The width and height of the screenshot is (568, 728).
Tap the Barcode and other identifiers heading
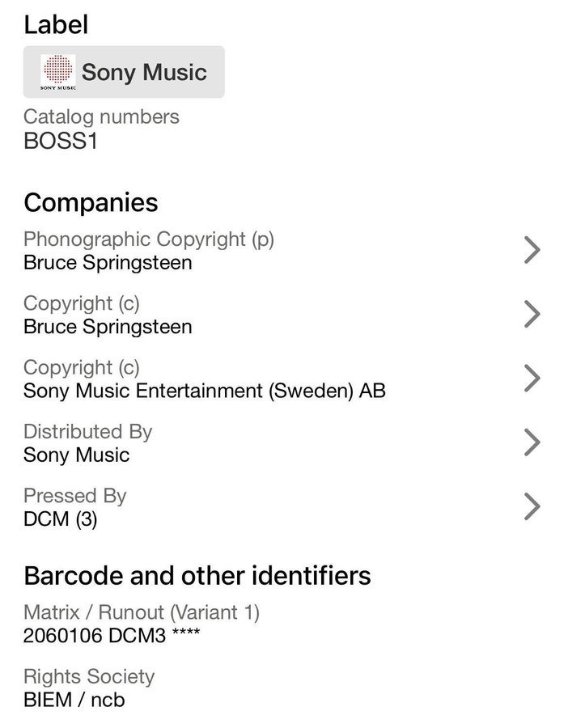pos(197,575)
